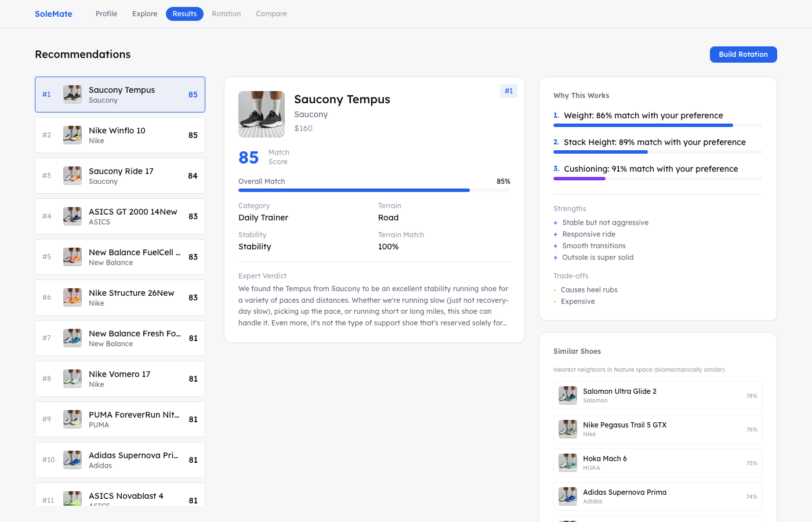
Task: Open the Saucony Ride 17 listing
Action: [x=120, y=175]
